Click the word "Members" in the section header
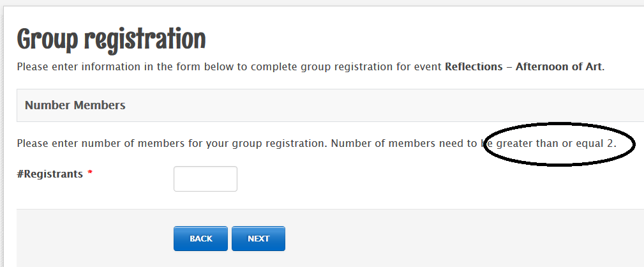644x267 pixels. [100, 105]
